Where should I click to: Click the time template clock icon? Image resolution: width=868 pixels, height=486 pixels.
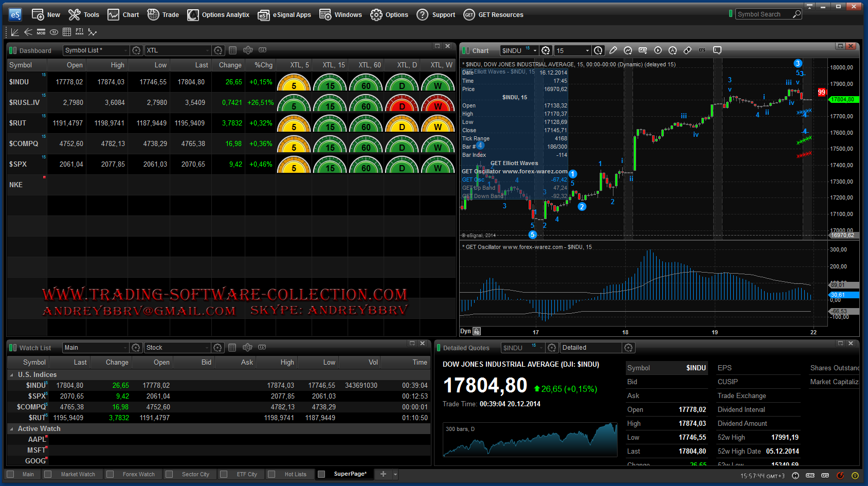[598, 50]
